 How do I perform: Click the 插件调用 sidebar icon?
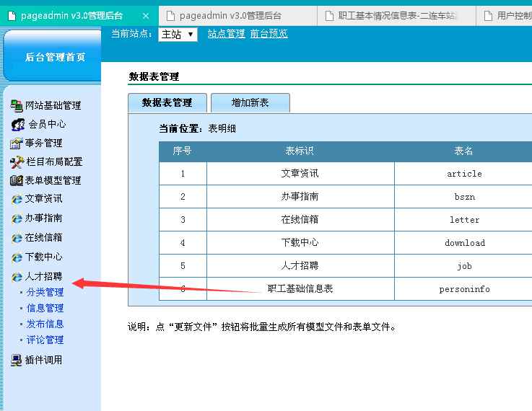[x=17, y=360]
